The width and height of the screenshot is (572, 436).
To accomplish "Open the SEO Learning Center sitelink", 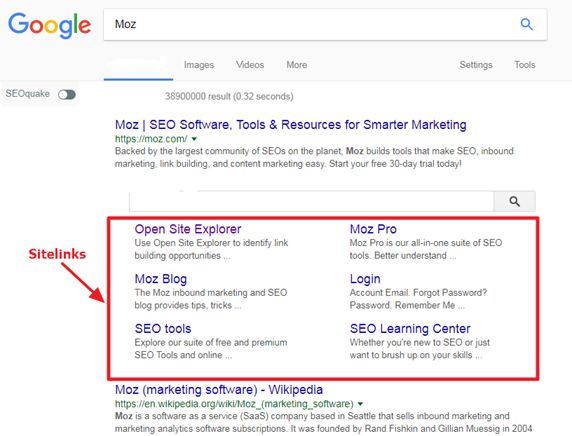I will [x=410, y=329].
